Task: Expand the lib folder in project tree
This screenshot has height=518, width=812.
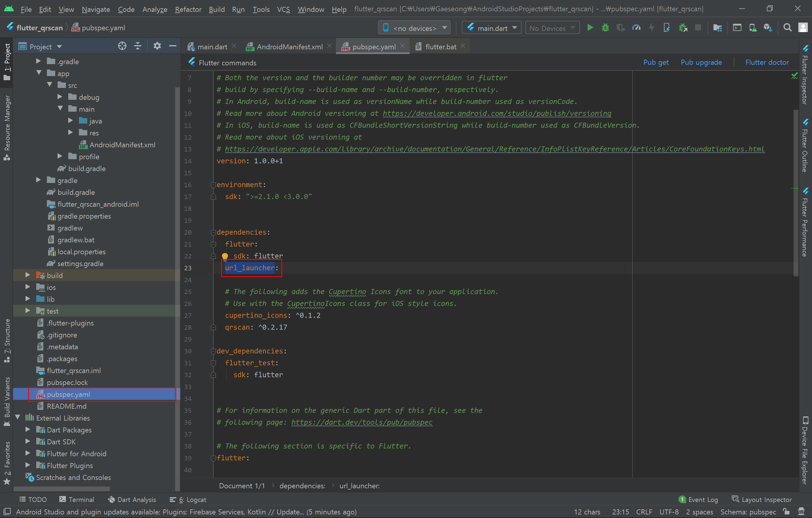Action: pos(28,299)
